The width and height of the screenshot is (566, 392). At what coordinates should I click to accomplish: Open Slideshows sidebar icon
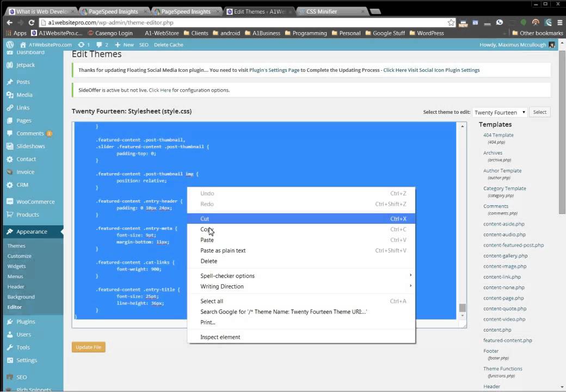(x=10, y=146)
